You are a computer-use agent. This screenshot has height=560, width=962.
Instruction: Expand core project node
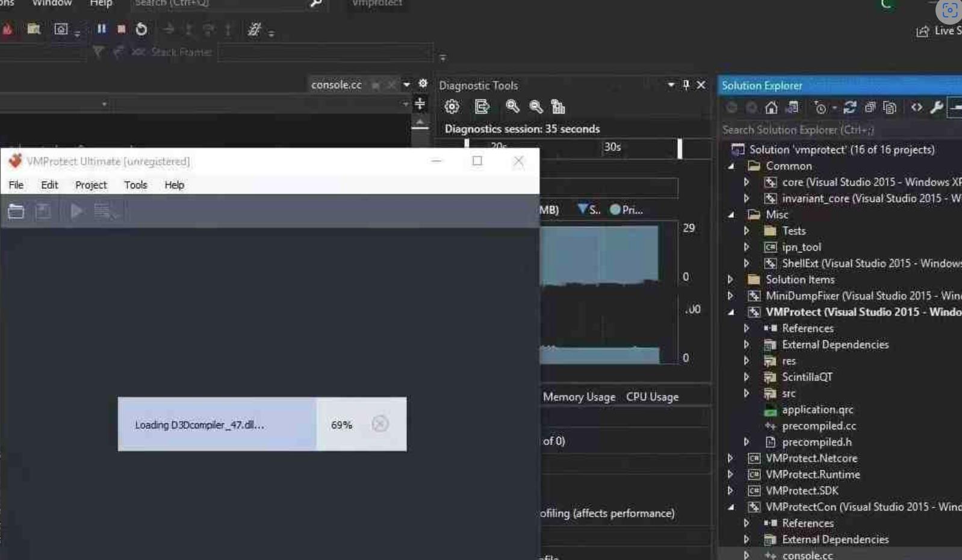tap(746, 182)
